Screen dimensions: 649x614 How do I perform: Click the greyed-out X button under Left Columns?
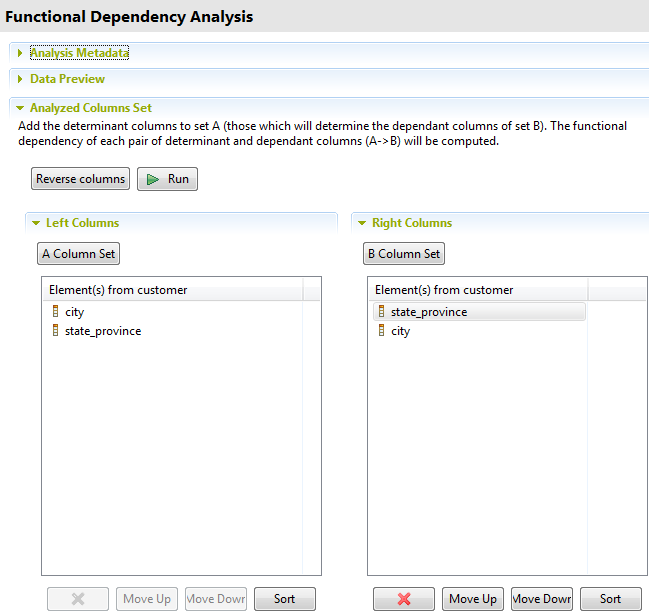pyautogui.click(x=78, y=599)
